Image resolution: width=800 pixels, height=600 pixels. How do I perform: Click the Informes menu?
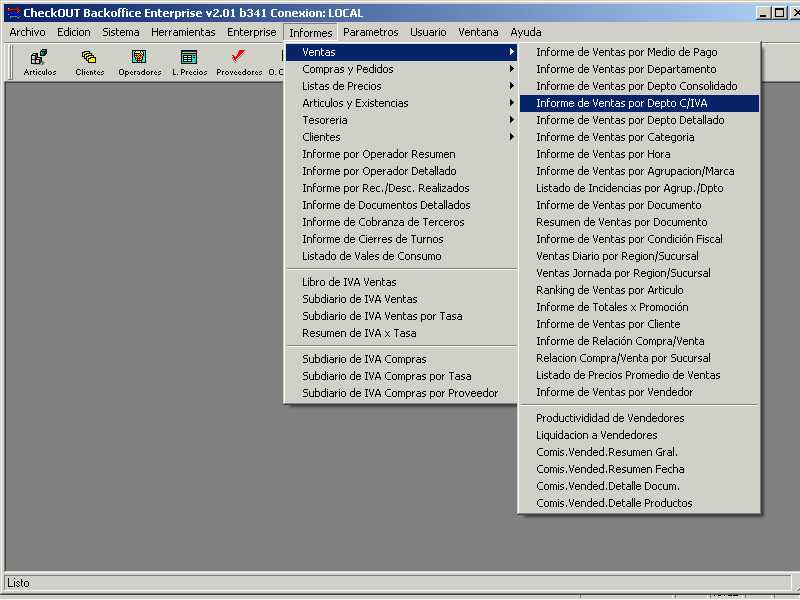point(310,33)
